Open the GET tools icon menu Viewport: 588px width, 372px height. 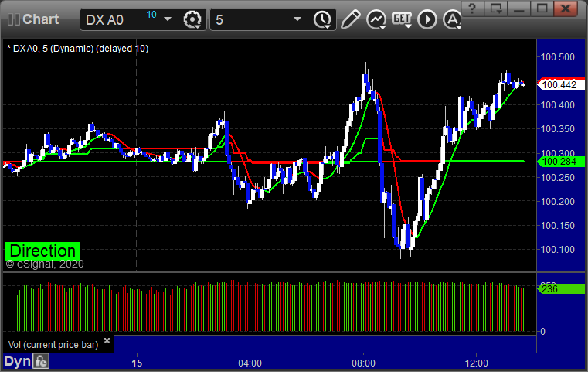(x=402, y=19)
